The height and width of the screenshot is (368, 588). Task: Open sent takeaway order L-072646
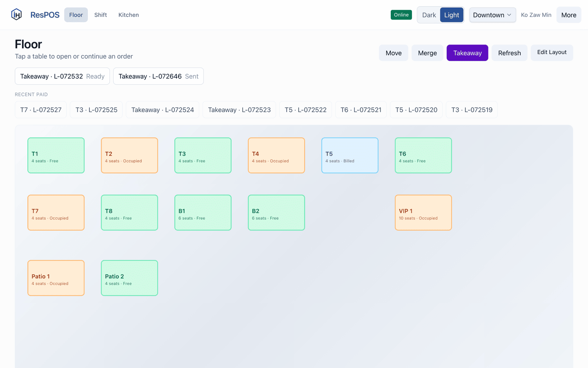coord(158,76)
